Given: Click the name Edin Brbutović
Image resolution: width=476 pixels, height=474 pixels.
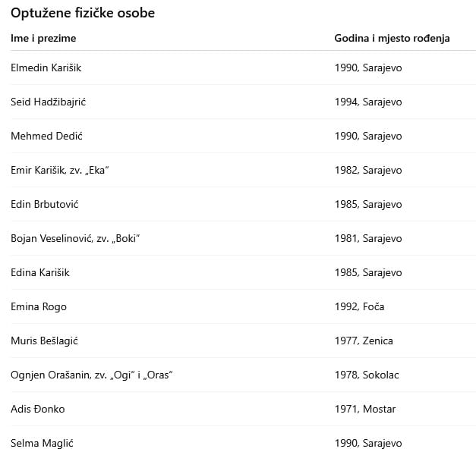Looking at the screenshot, I should 45,204.
